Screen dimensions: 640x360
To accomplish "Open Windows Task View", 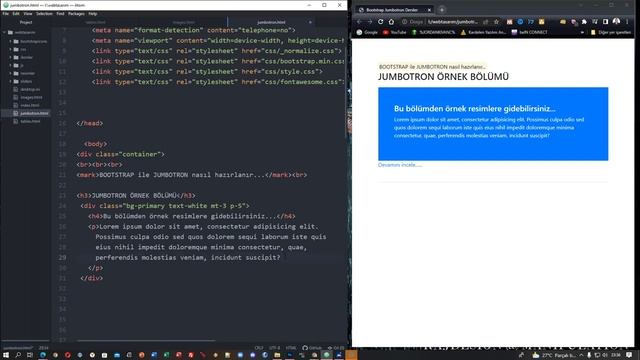I will click(x=29, y=355).
